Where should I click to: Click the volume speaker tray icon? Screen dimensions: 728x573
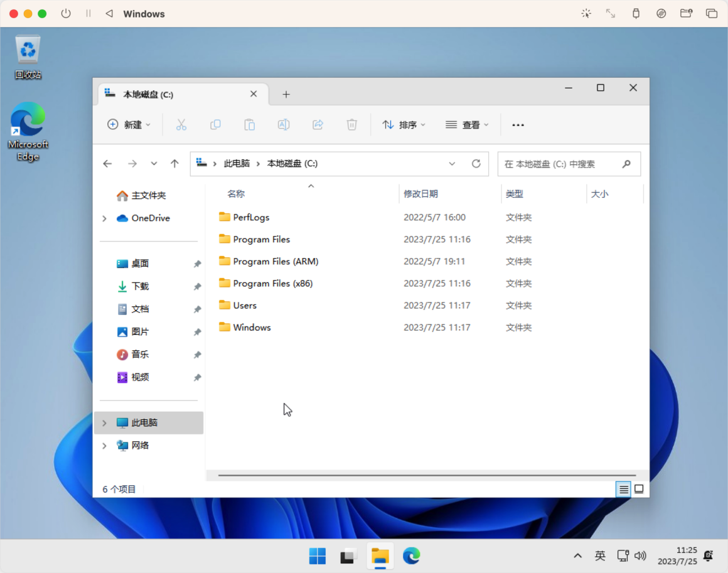640,556
